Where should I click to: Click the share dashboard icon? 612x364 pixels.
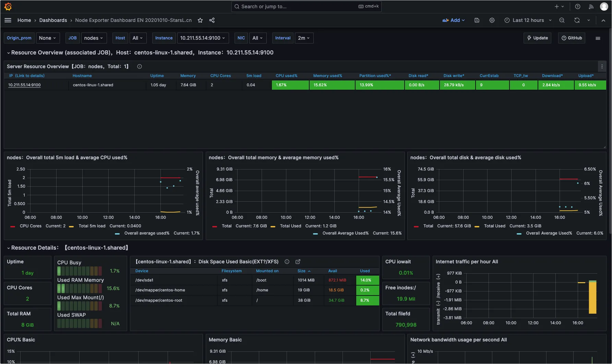click(212, 20)
